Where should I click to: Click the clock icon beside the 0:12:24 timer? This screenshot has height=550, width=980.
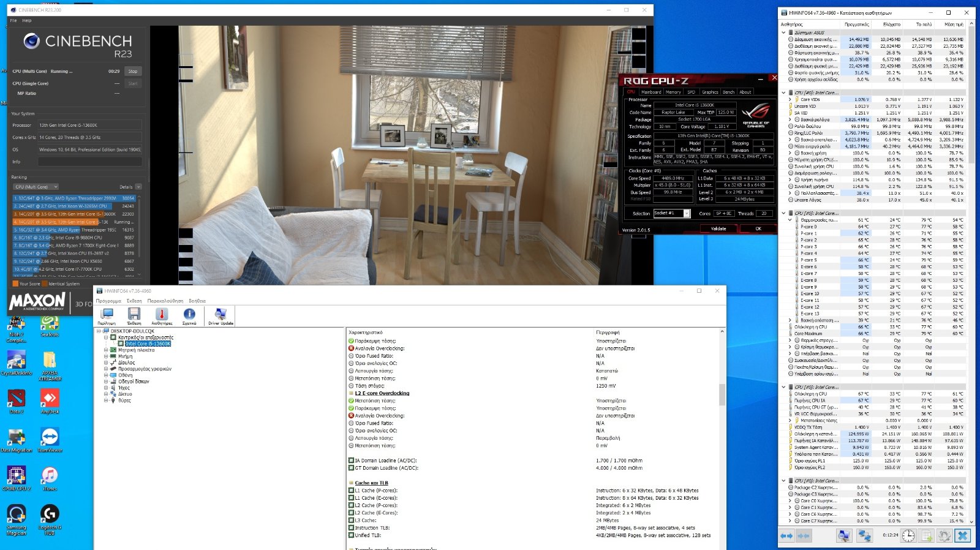[908, 535]
